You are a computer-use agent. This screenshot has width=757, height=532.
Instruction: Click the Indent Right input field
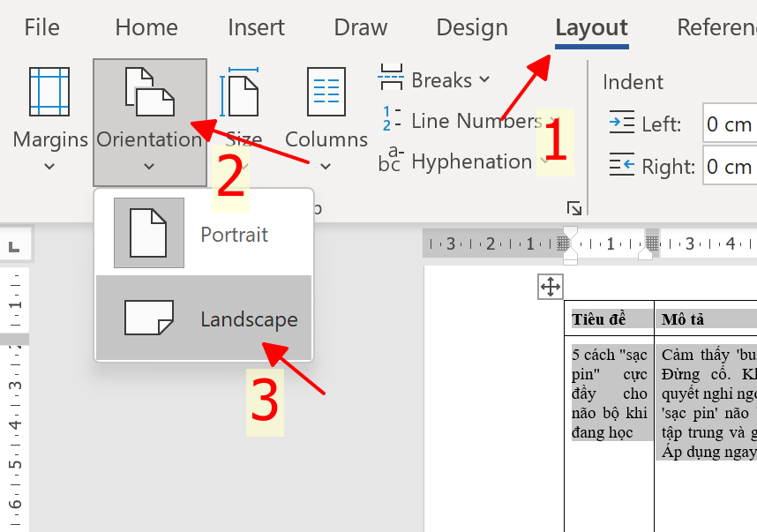(x=730, y=167)
